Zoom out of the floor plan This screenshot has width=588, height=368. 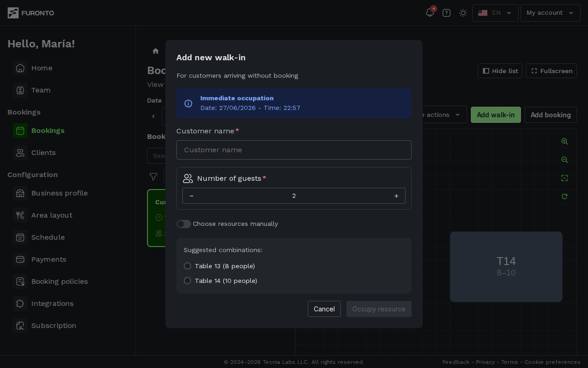[x=565, y=160]
